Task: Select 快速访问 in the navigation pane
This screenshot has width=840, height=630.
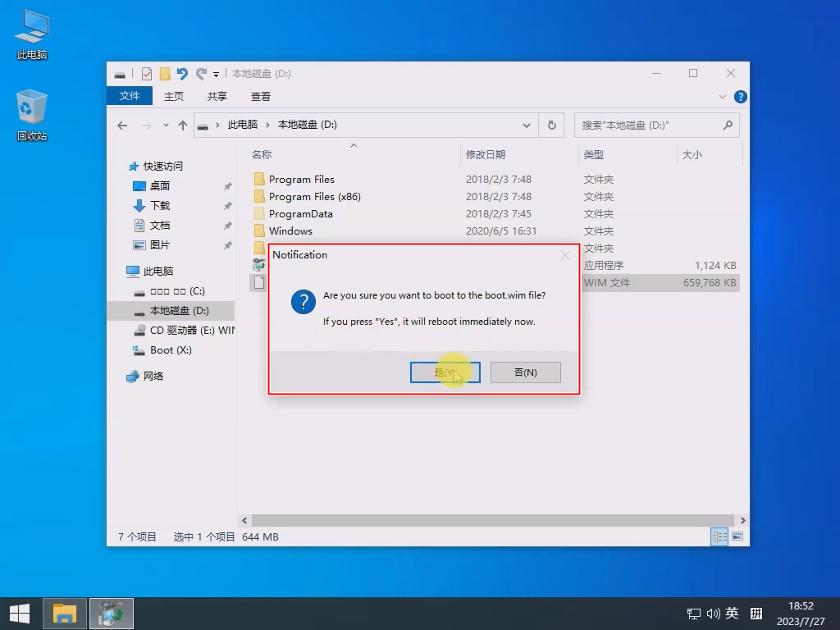Action: tap(163, 166)
